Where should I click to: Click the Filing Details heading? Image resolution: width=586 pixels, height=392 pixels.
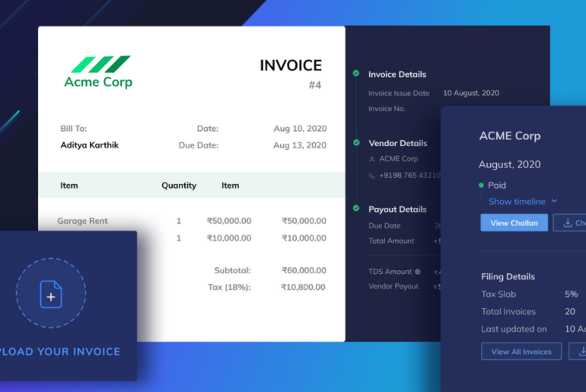508,276
